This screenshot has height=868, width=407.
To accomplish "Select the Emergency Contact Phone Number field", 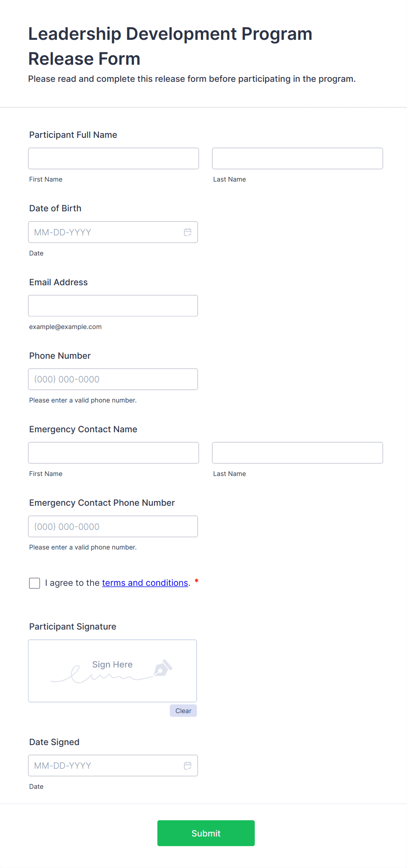I will pyautogui.click(x=113, y=527).
